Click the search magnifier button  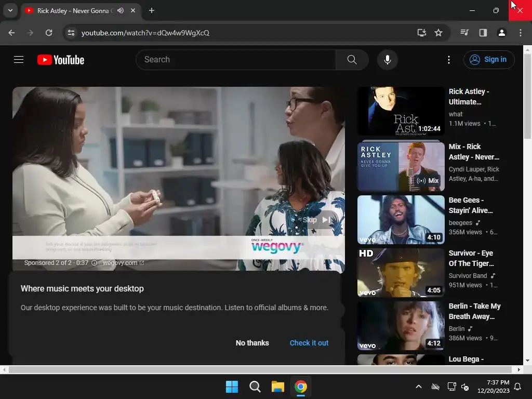pos(352,60)
